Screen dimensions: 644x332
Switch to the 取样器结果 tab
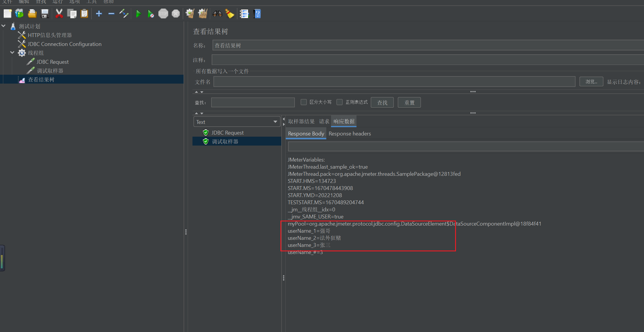click(301, 122)
